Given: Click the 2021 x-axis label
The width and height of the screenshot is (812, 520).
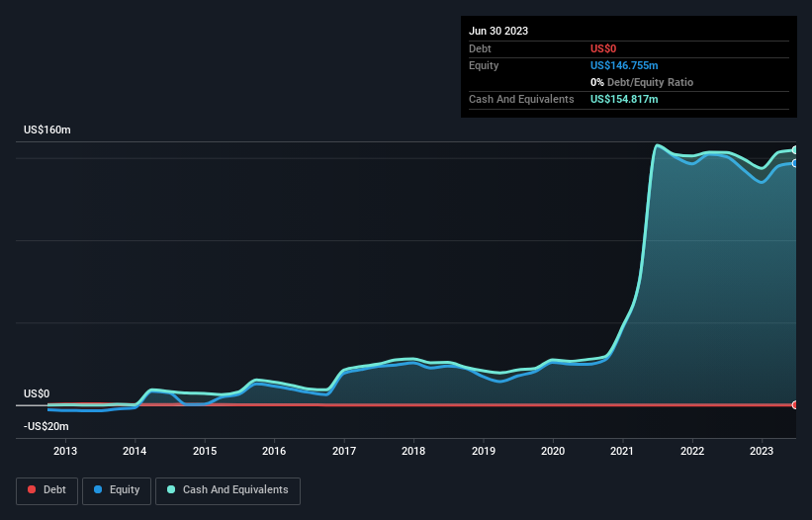Looking at the screenshot, I should pyautogui.click(x=622, y=451).
